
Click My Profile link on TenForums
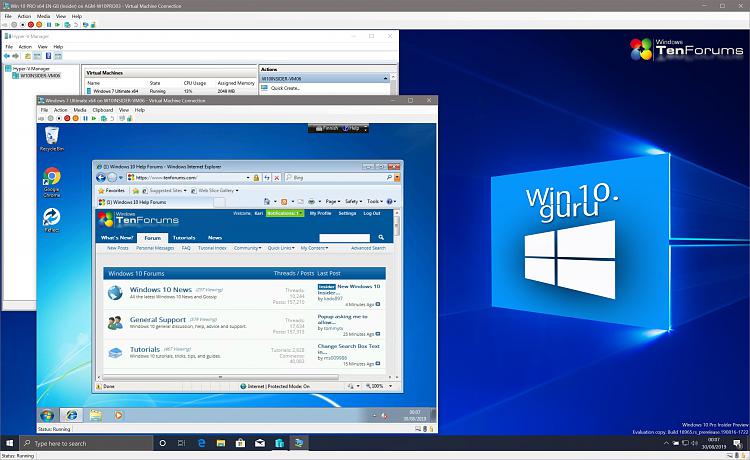(x=320, y=213)
